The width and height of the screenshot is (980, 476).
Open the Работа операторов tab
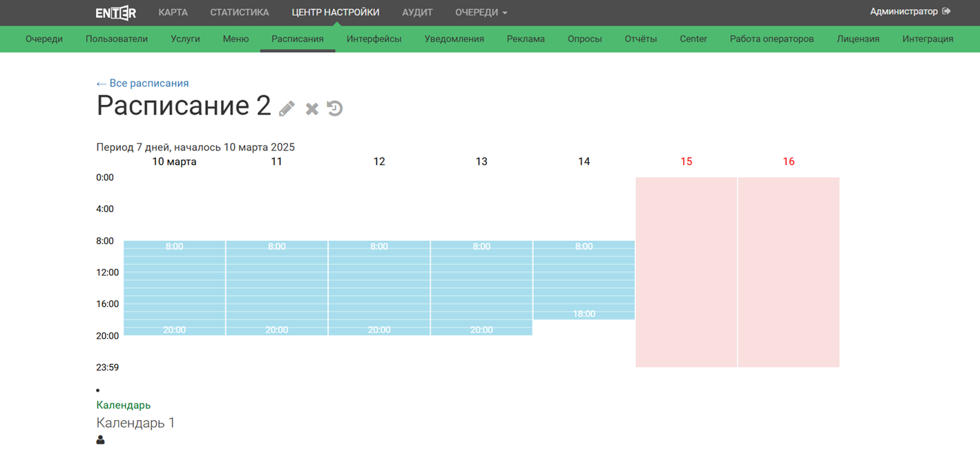click(771, 39)
